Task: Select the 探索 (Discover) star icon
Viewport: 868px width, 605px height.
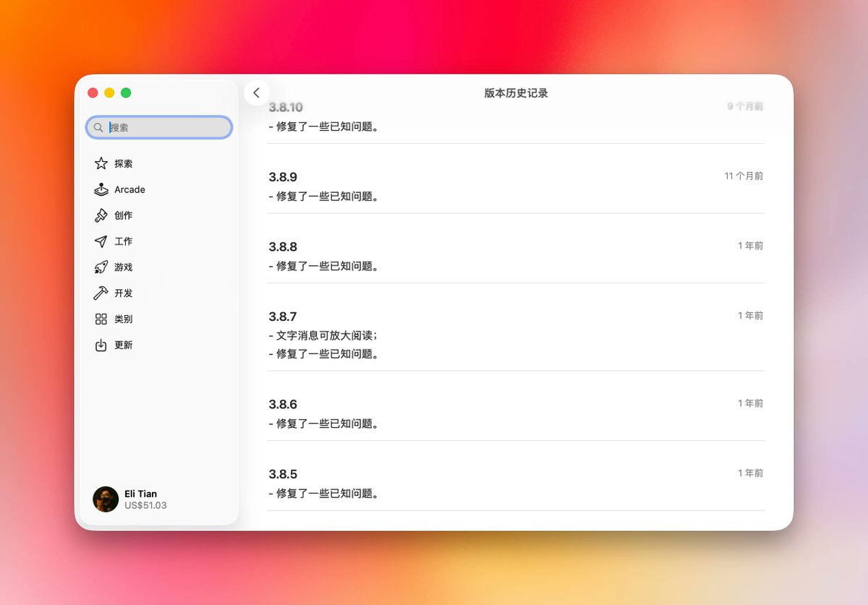Action: 100,163
